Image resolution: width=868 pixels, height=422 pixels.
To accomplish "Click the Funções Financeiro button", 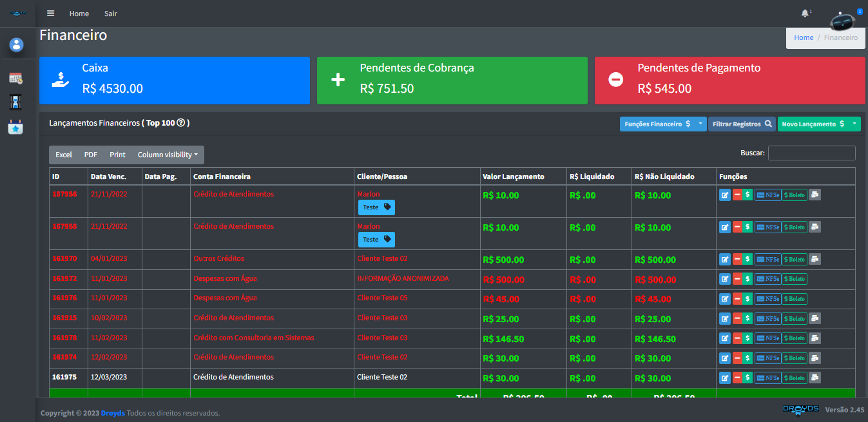I will coord(657,124).
